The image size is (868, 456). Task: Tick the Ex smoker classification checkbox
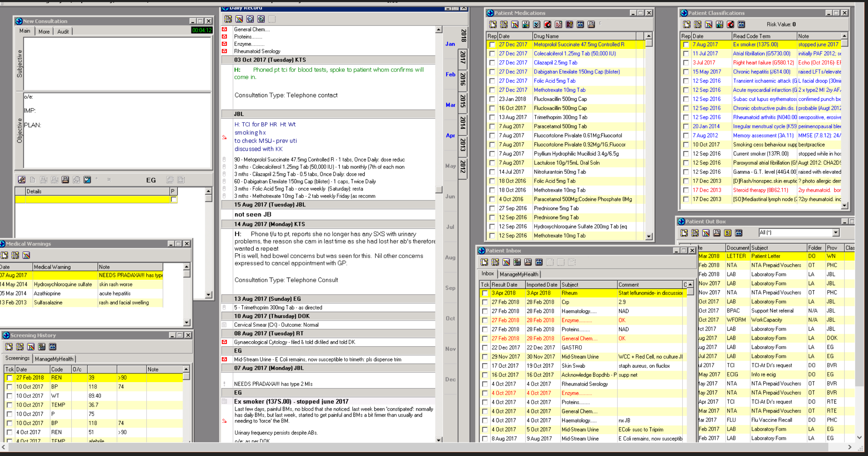(x=686, y=45)
